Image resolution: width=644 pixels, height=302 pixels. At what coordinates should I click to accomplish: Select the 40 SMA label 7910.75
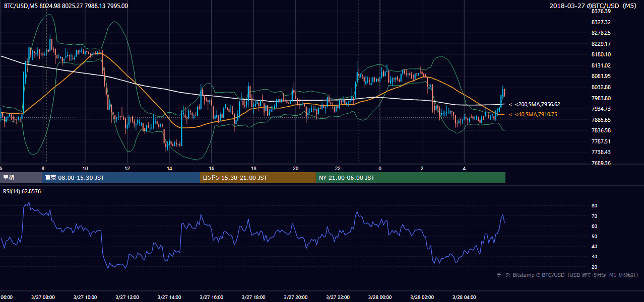tap(533, 115)
